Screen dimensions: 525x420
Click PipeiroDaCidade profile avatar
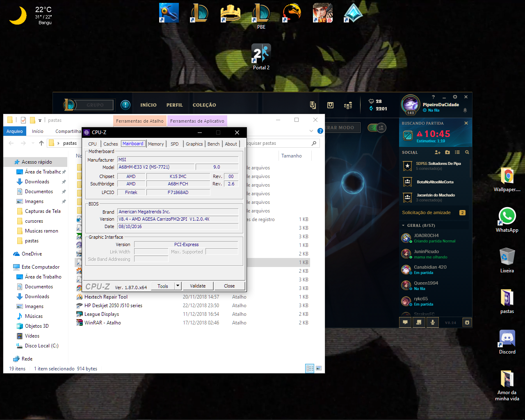point(410,104)
